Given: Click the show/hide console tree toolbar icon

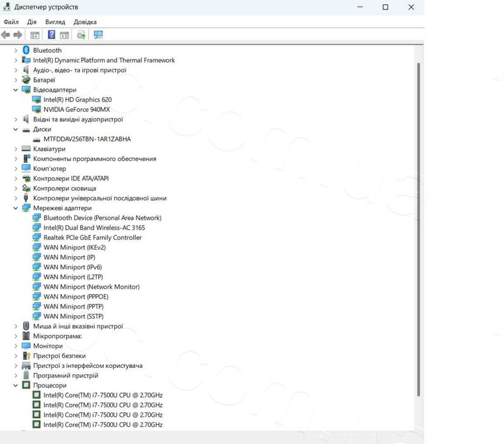Looking at the screenshot, I should coord(35,35).
